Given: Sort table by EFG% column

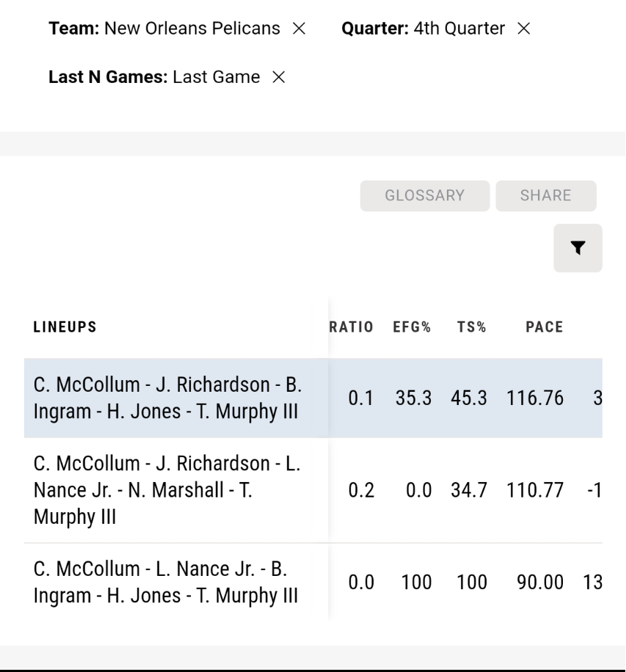Looking at the screenshot, I should 412,327.
